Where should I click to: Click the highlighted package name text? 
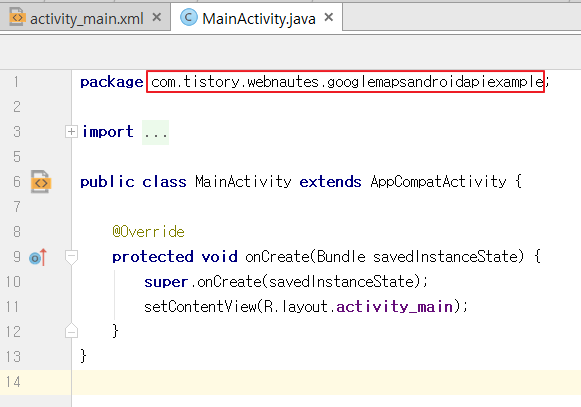345,82
